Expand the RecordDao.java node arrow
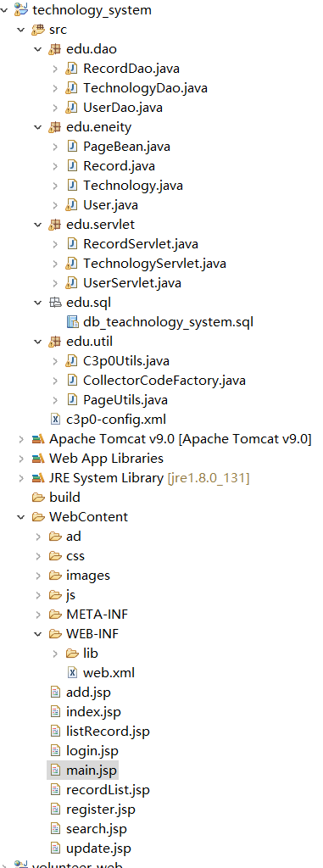The height and width of the screenshot is (868, 323). pos(55,69)
